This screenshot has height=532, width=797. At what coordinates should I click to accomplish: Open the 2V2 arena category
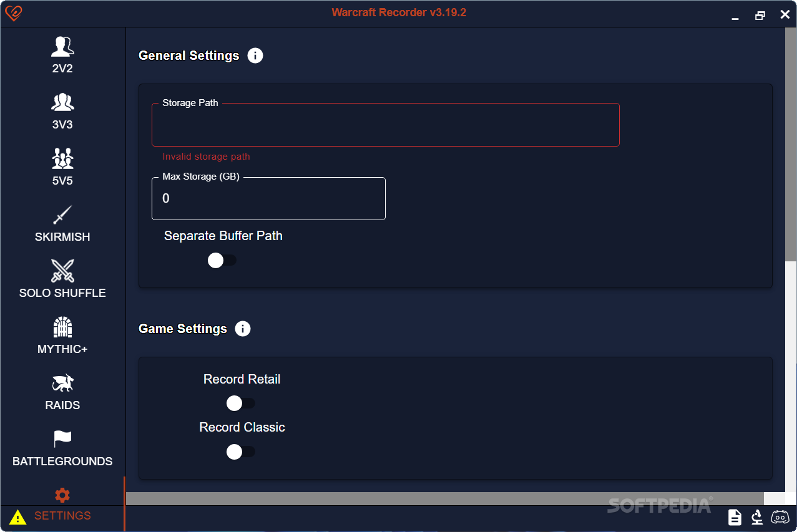pyautogui.click(x=62, y=56)
